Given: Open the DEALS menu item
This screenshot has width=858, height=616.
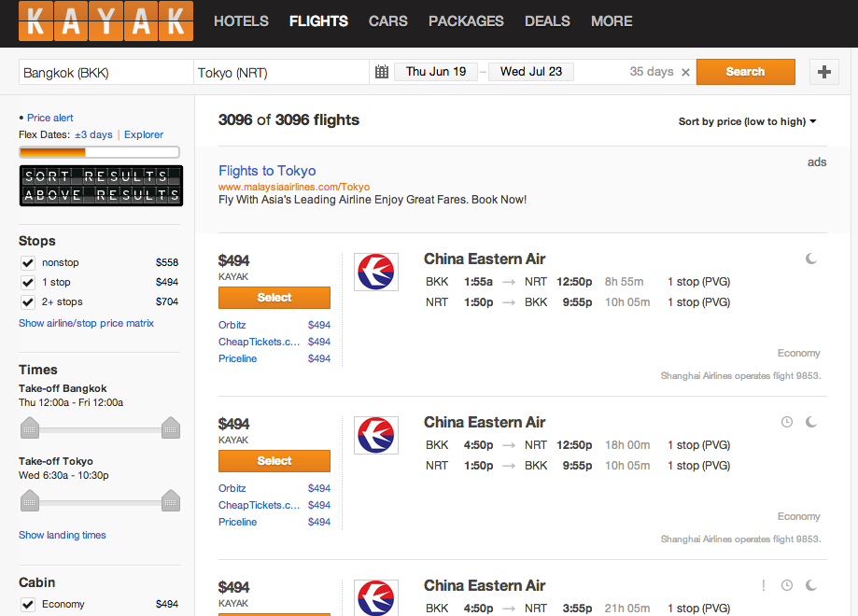Looking at the screenshot, I should click(x=547, y=21).
